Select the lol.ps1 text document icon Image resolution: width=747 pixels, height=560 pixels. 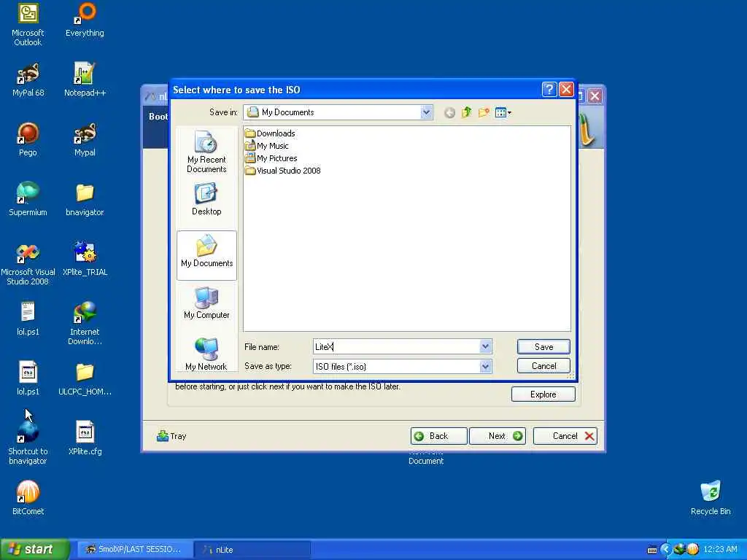click(x=28, y=319)
